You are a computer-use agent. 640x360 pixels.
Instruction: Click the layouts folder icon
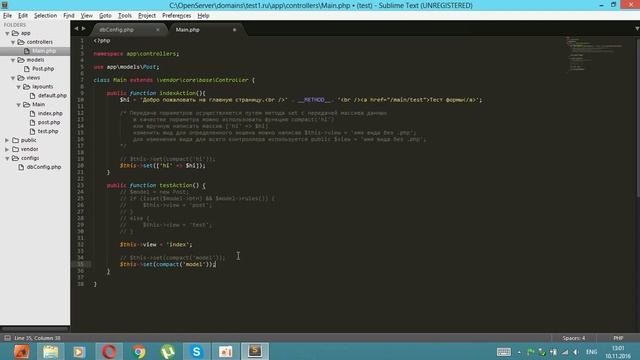[x=27, y=87]
